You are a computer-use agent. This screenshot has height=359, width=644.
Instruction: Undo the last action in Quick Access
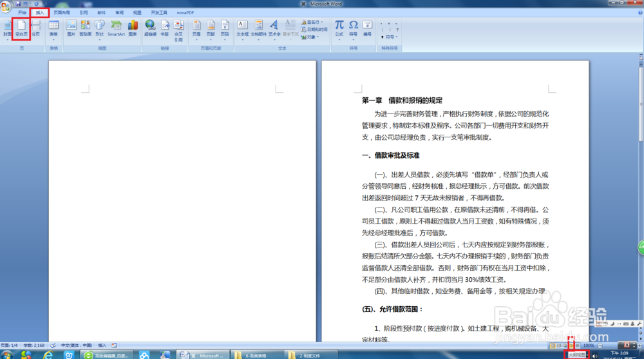click(x=26, y=4)
